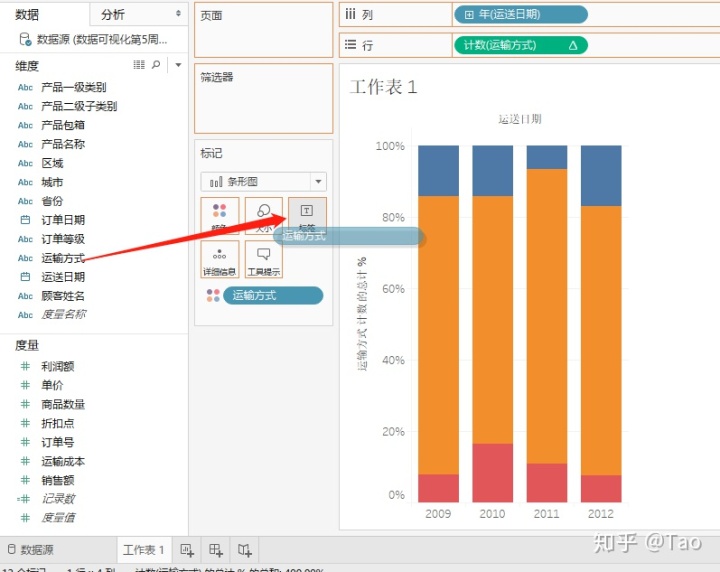The width and height of the screenshot is (720, 572).
Task: Select the 度量名称 field
Action: tap(63, 315)
